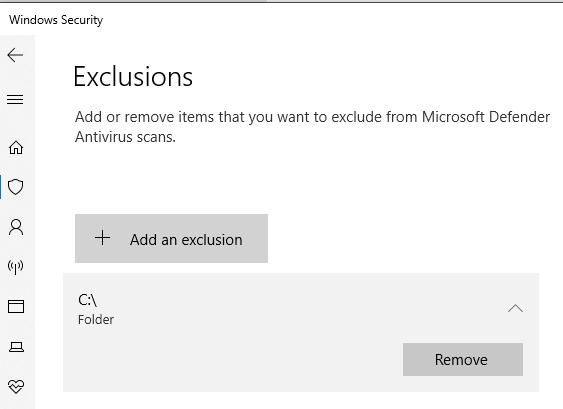The image size is (563, 409).
Task: Open Device performance & health heart icon
Action: [x=16, y=386]
